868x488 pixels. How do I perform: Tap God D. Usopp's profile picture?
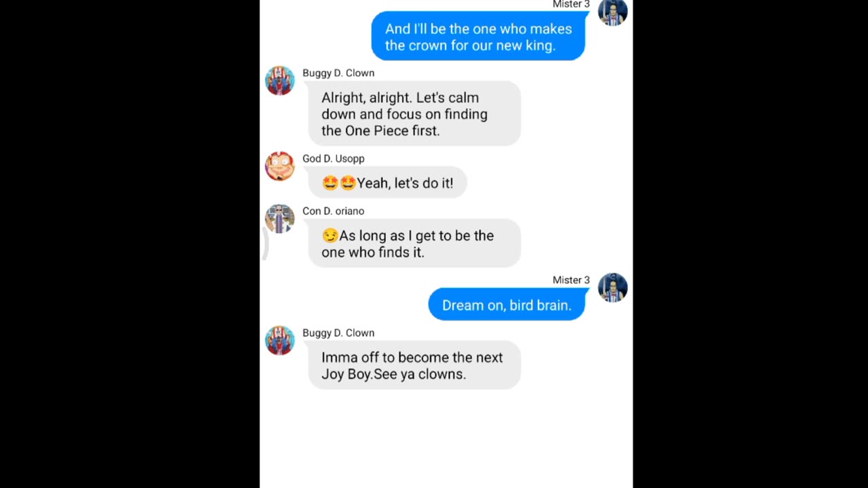(279, 166)
